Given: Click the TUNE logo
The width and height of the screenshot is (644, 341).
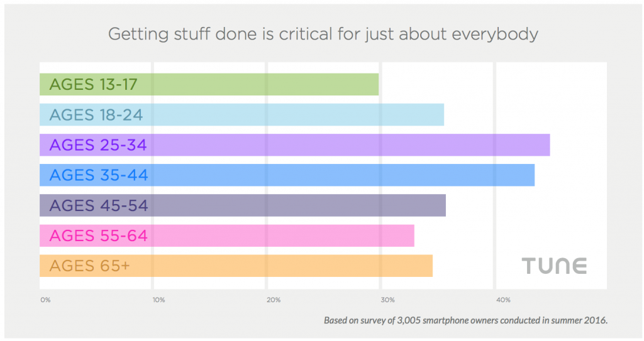Looking at the screenshot, I should pos(555,266).
